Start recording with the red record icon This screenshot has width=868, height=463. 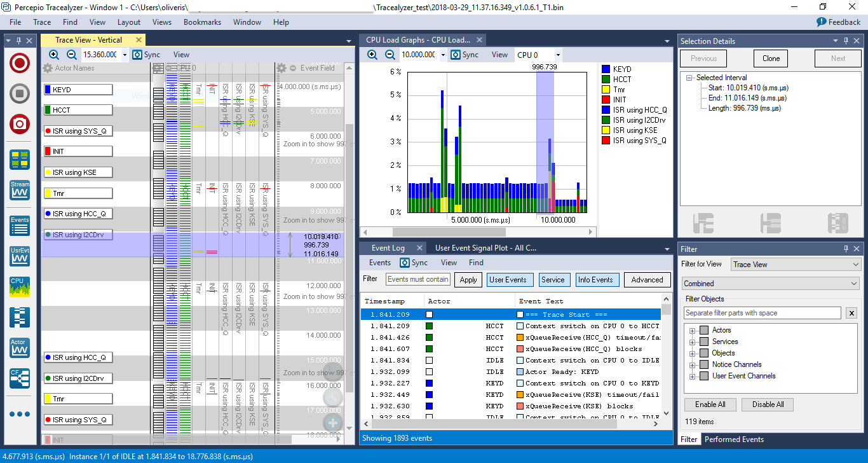click(x=20, y=63)
